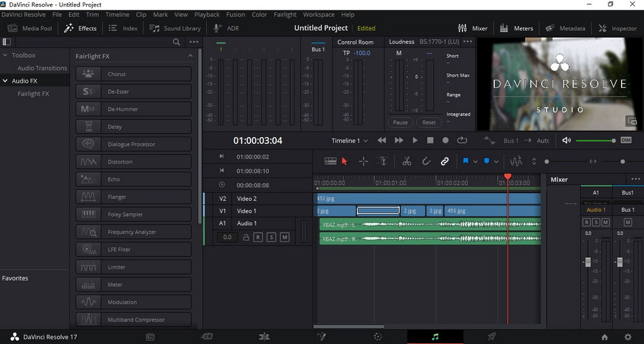Viewport: 644px width, 344px height.
Task: Open the Playback menu
Action: (x=207, y=14)
